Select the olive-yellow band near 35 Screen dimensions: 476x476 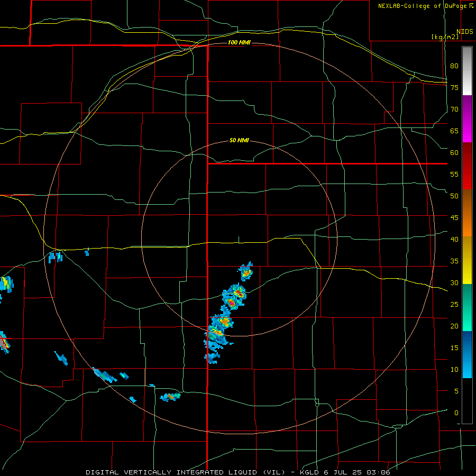tap(467, 260)
